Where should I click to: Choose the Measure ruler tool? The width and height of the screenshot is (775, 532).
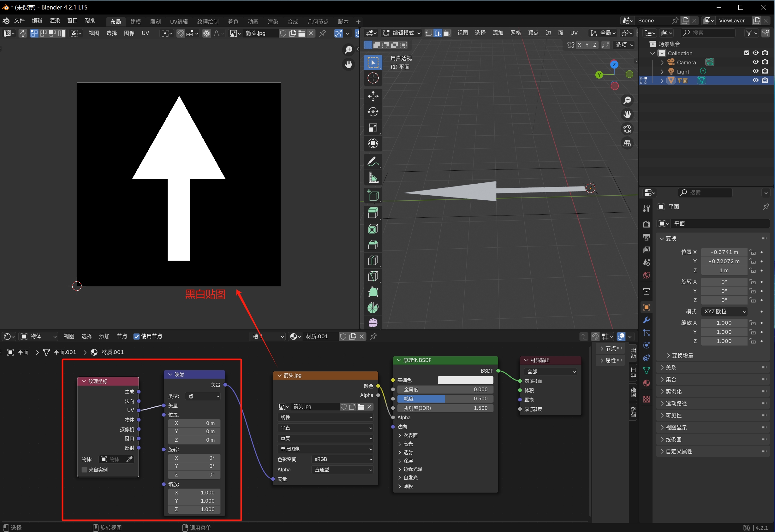[x=373, y=178]
